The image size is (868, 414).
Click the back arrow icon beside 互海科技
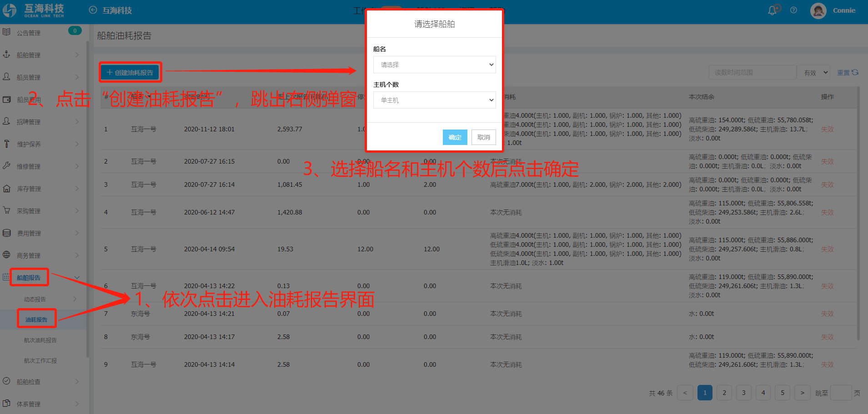coord(93,10)
